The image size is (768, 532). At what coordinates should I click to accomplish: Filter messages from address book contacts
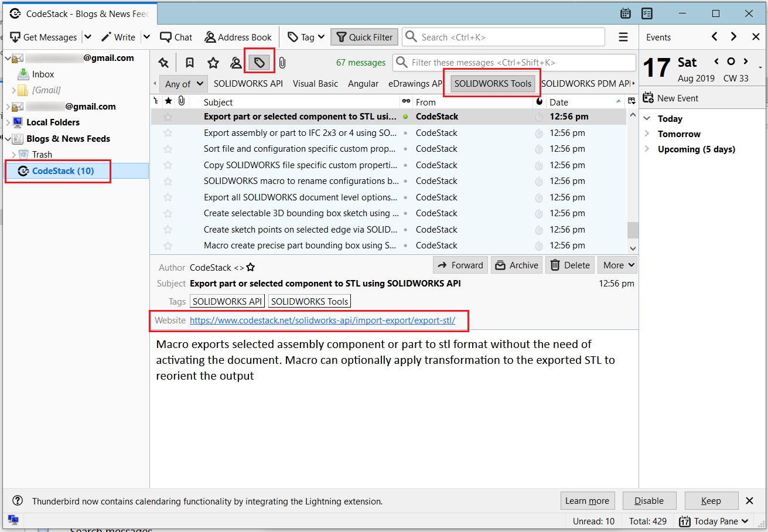[x=236, y=63]
